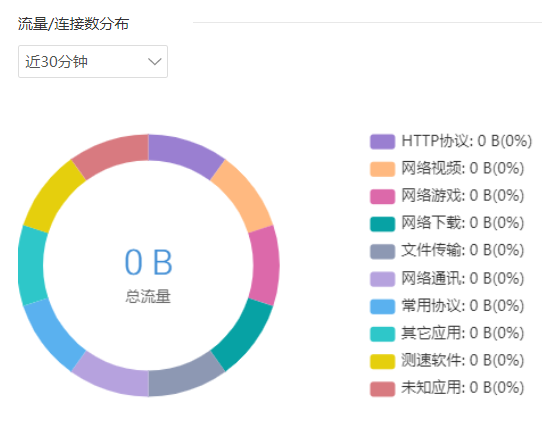Toggle 网络游戏 pink legend swatch
542x425 pixels.
pyautogui.click(x=382, y=196)
